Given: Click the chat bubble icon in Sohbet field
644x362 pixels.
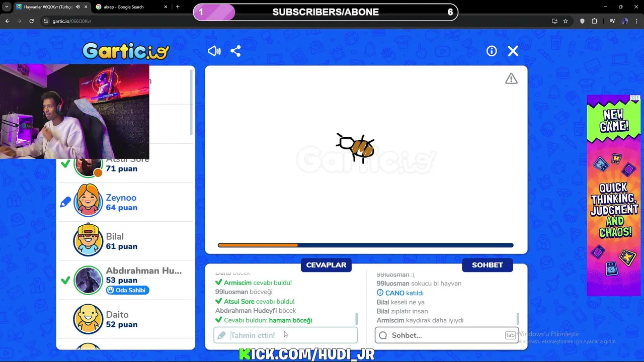Looking at the screenshot, I should (383, 335).
